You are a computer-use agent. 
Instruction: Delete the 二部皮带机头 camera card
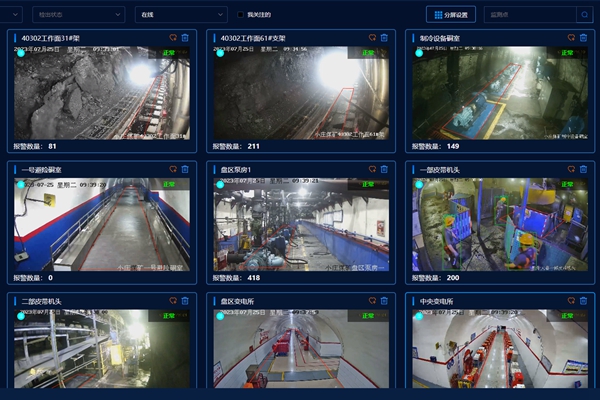(185, 300)
